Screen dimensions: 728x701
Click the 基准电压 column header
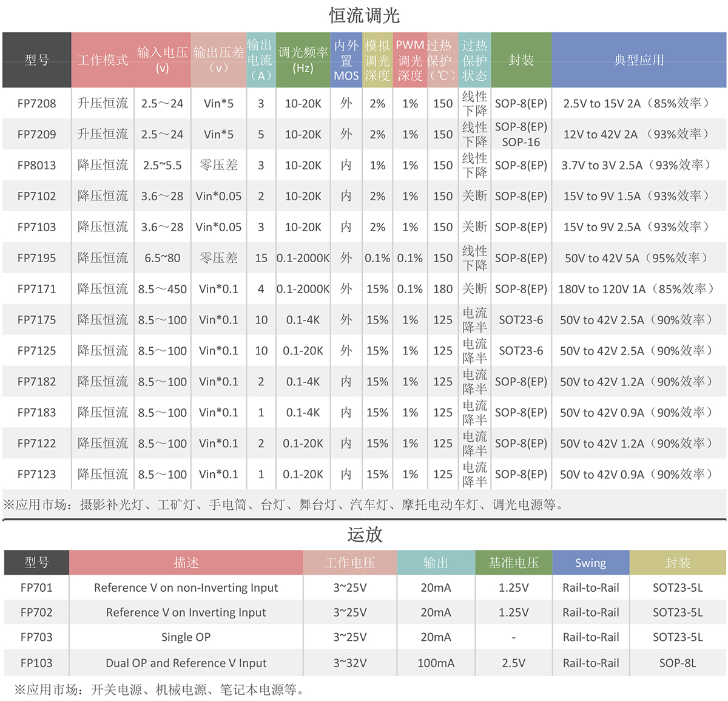point(513,563)
